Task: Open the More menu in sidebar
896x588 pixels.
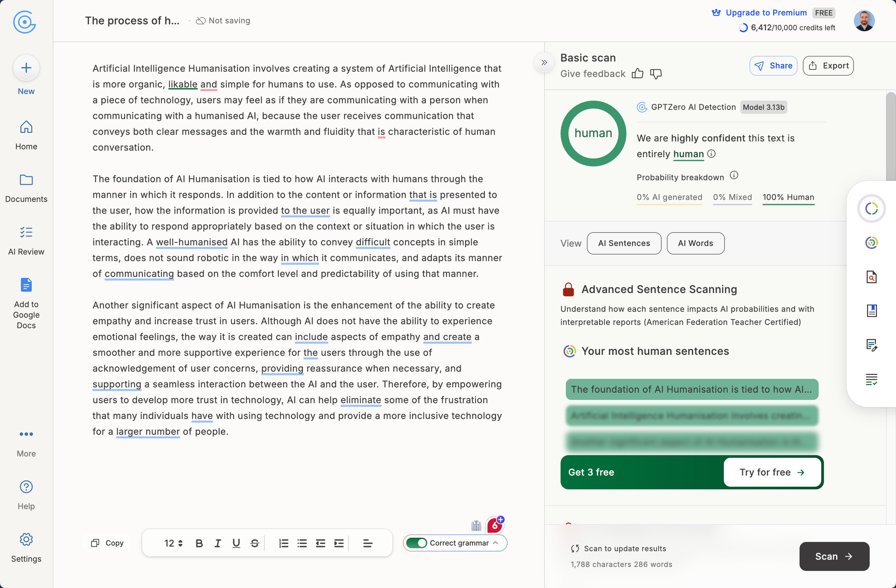Action: click(26, 434)
